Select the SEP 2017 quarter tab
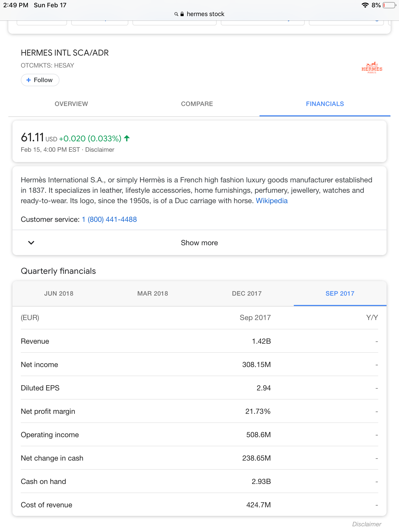 coord(340,294)
